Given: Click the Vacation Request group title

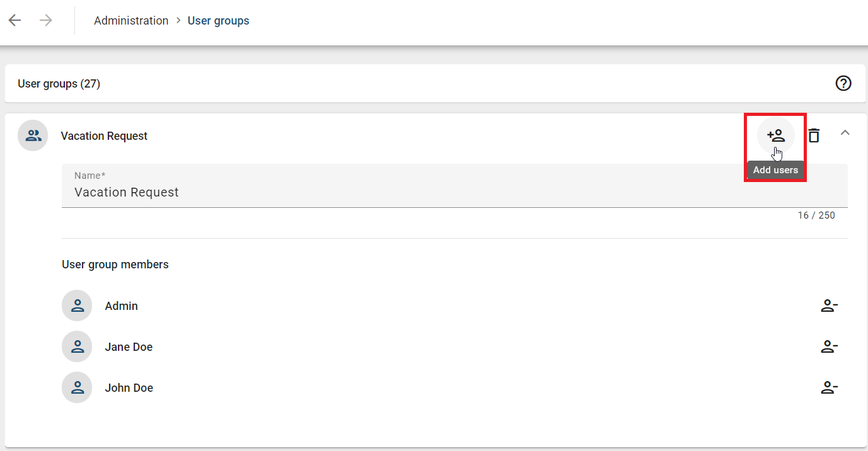Looking at the screenshot, I should point(103,135).
